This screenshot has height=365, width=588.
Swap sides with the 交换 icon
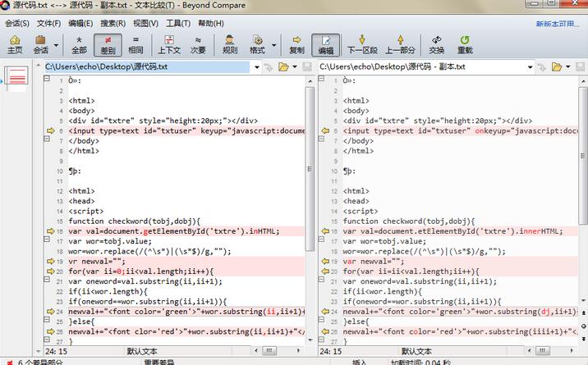(x=437, y=44)
